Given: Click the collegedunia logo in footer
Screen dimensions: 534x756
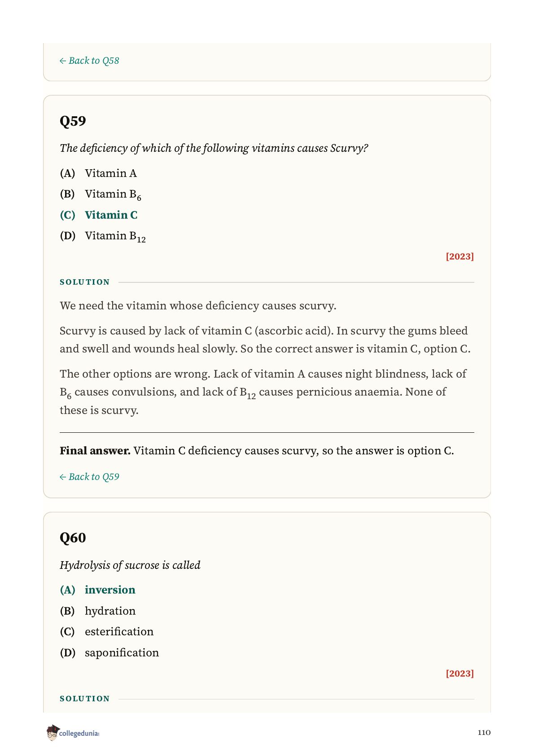Looking at the screenshot, I should [73, 733].
